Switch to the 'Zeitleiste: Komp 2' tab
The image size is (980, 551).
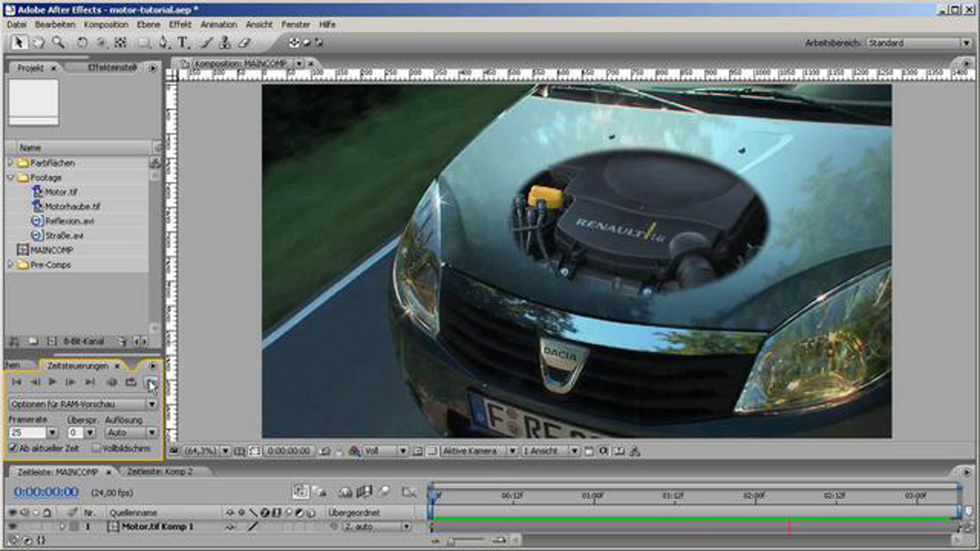[x=160, y=472]
